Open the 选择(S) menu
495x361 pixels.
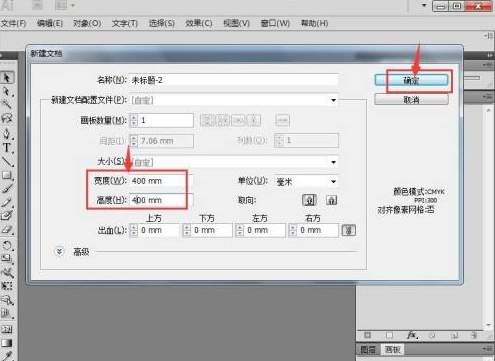point(162,23)
